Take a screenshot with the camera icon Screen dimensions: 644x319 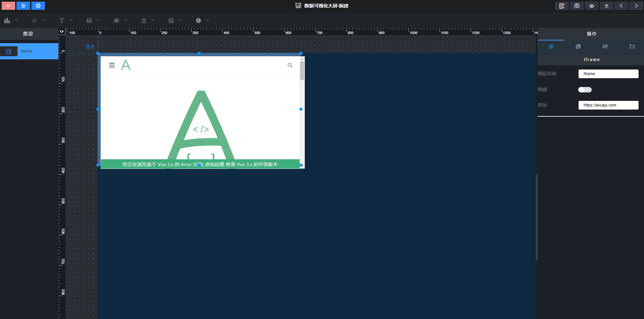point(577,6)
